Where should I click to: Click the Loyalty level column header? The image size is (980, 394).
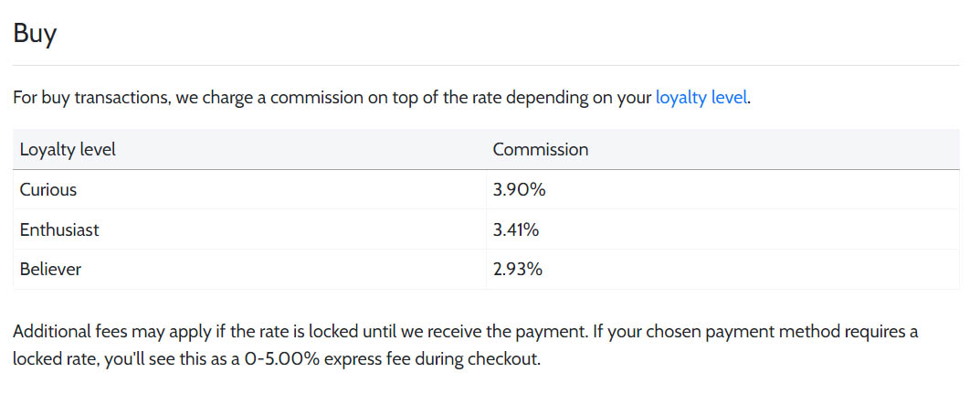68,150
